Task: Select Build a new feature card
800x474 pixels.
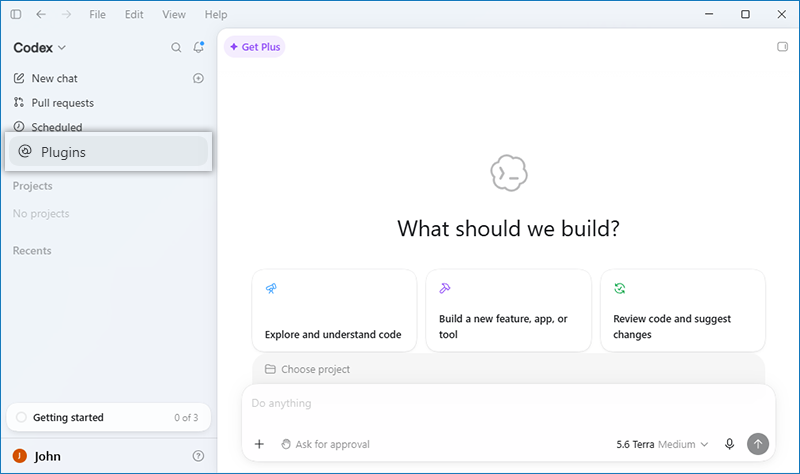Action: [x=509, y=310]
